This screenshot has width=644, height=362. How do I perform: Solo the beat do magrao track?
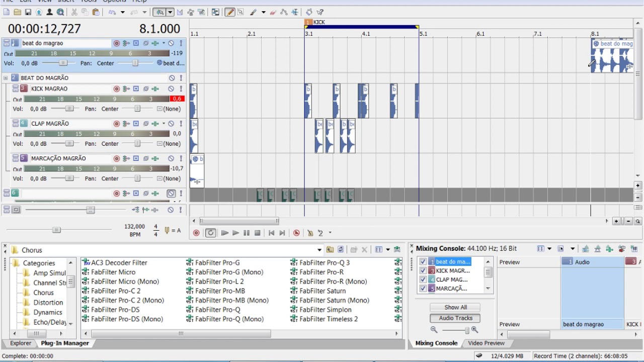(x=181, y=43)
